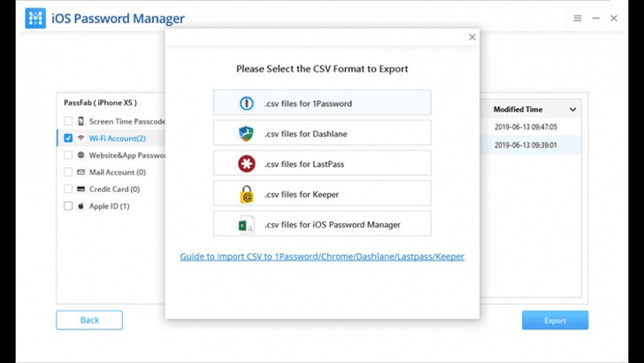Select .csv files for iOS Password Manager
The height and width of the screenshot is (363, 644).
pos(322,224)
